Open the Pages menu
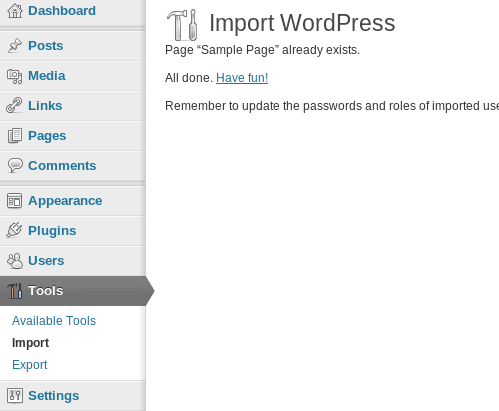The image size is (499, 411). click(47, 136)
